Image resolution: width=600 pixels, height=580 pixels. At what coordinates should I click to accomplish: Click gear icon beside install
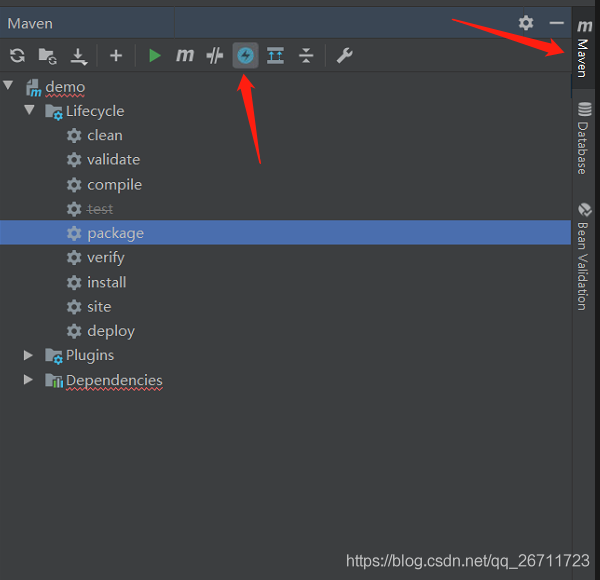74,283
